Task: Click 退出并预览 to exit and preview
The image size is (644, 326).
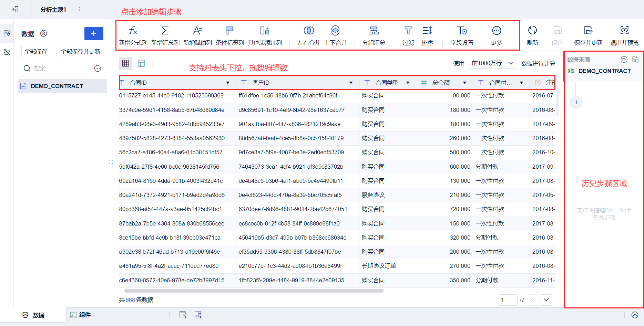Action: coord(624,35)
